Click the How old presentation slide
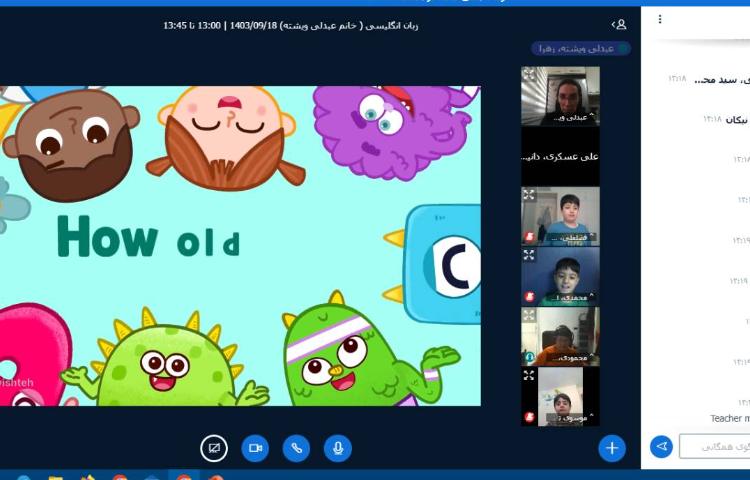The height and width of the screenshot is (480, 750). 240,246
